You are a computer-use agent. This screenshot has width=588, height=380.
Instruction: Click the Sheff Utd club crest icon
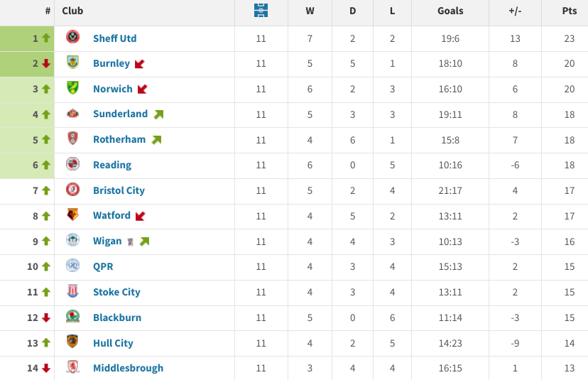(x=72, y=38)
